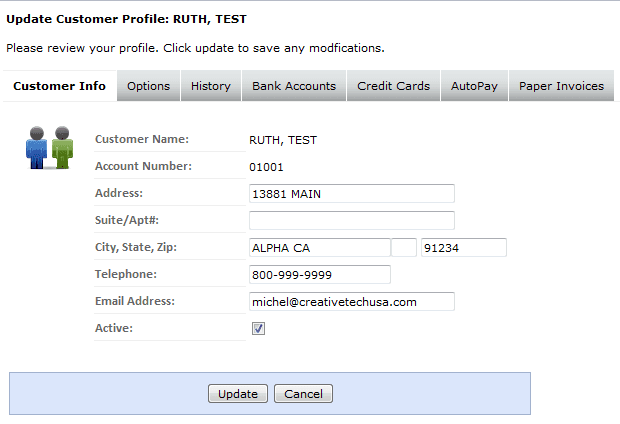
Task: Toggle the Active checkbox
Action: click(x=258, y=328)
